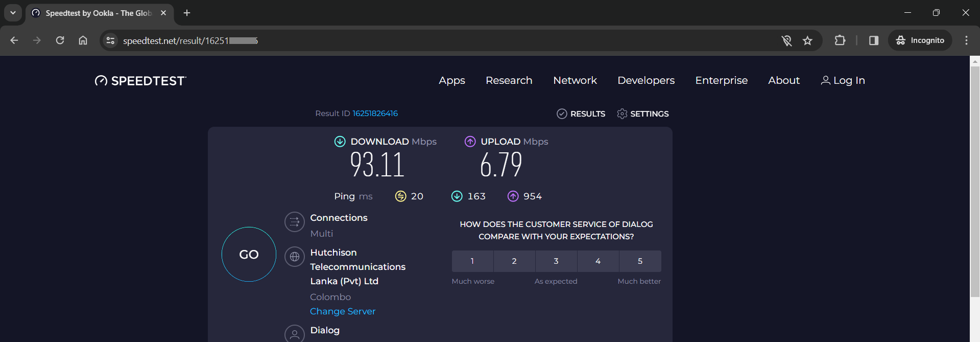
Task: Click the Dialog provider name
Action: pos(325,330)
